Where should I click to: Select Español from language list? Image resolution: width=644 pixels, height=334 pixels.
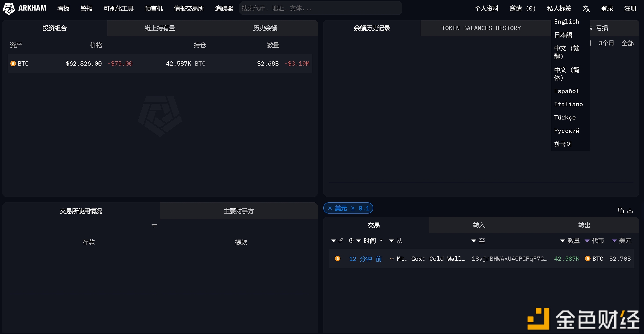(567, 91)
